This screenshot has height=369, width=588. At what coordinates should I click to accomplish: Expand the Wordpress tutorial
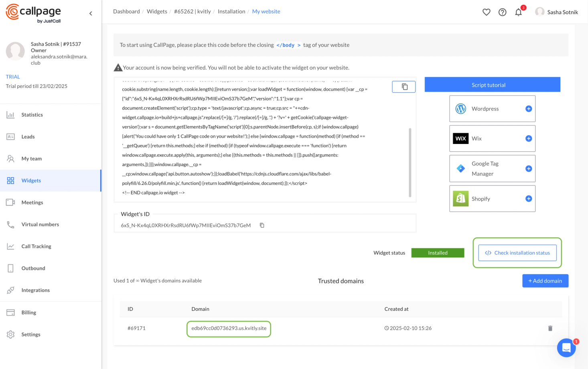529,109
